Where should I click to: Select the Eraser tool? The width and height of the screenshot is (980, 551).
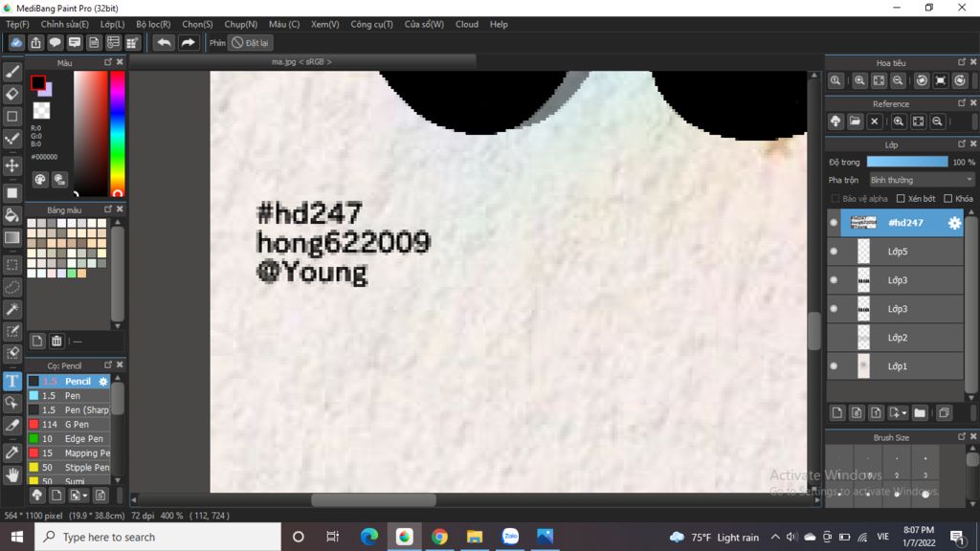12,94
